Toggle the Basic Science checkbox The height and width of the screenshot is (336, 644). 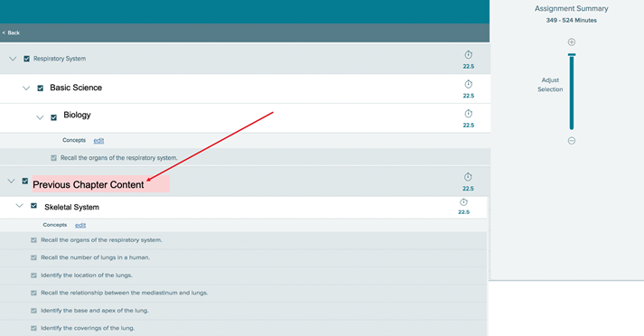click(x=41, y=89)
